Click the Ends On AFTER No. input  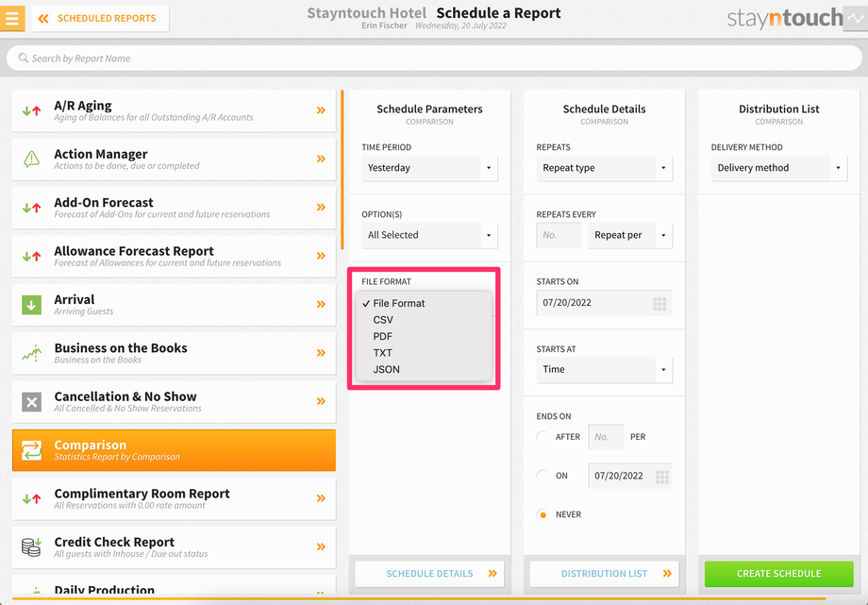(606, 437)
